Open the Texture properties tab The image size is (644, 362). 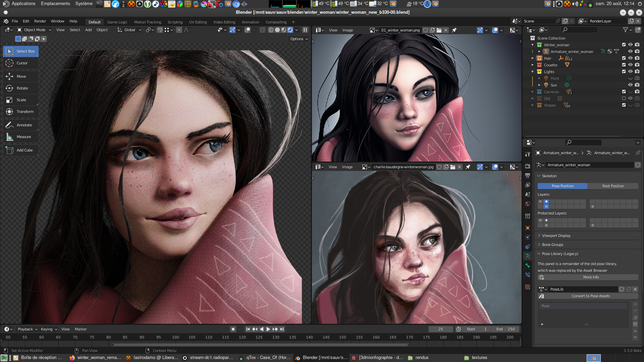(x=528, y=287)
